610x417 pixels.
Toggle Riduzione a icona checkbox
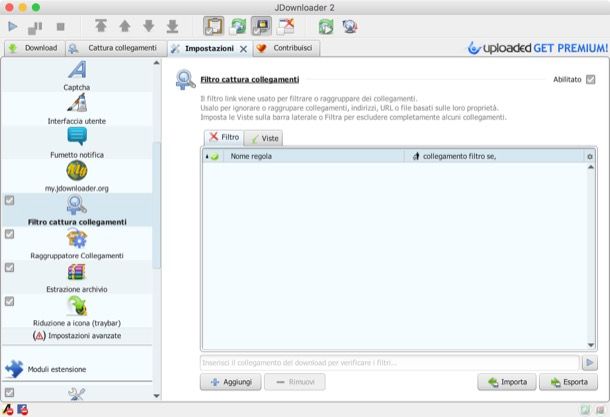[x=9, y=301]
